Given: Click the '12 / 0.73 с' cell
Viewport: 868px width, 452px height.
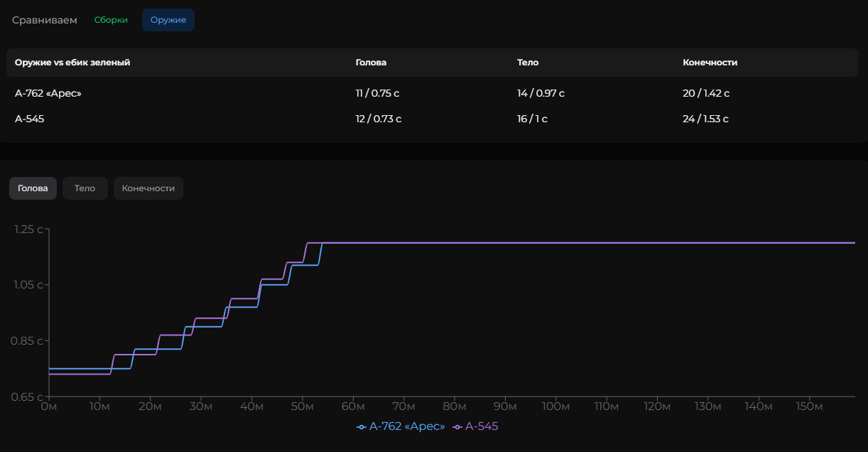Looking at the screenshot, I should click(x=379, y=119).
